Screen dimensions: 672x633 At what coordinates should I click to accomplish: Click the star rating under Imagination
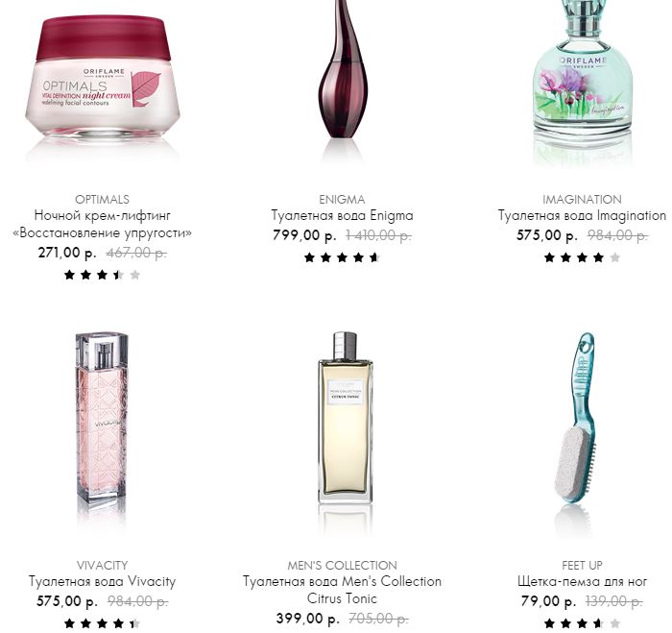click(x=582, y=257)
